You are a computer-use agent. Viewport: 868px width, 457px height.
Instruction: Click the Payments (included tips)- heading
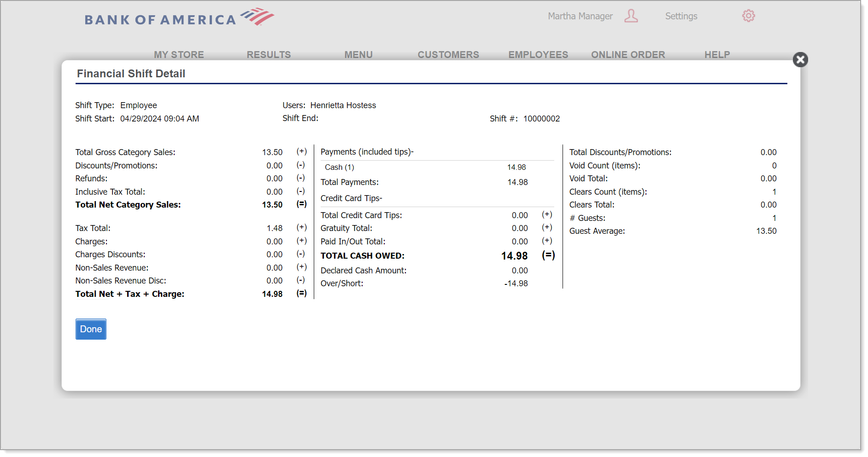[367, 152]
